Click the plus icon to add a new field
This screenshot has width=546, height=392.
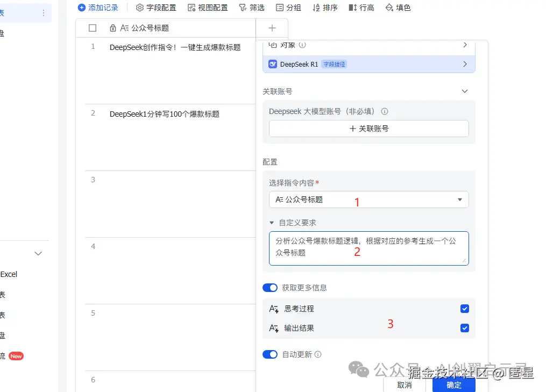coord(271,28)
